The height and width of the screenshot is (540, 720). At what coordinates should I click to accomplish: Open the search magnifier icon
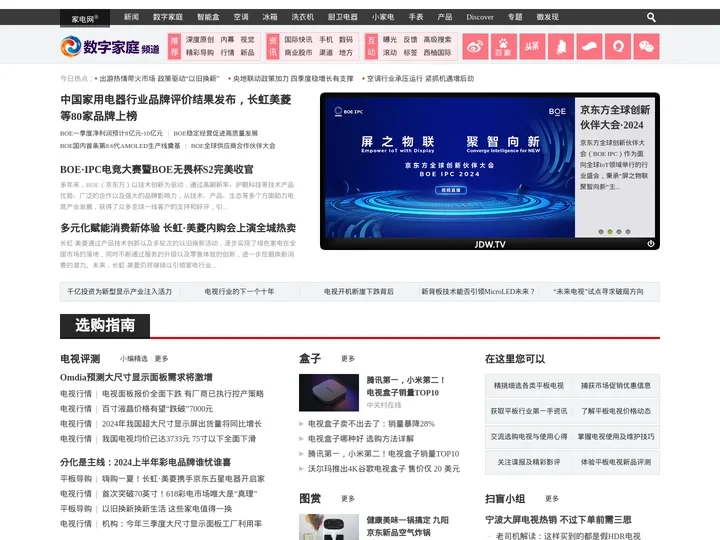click(651, 17)
